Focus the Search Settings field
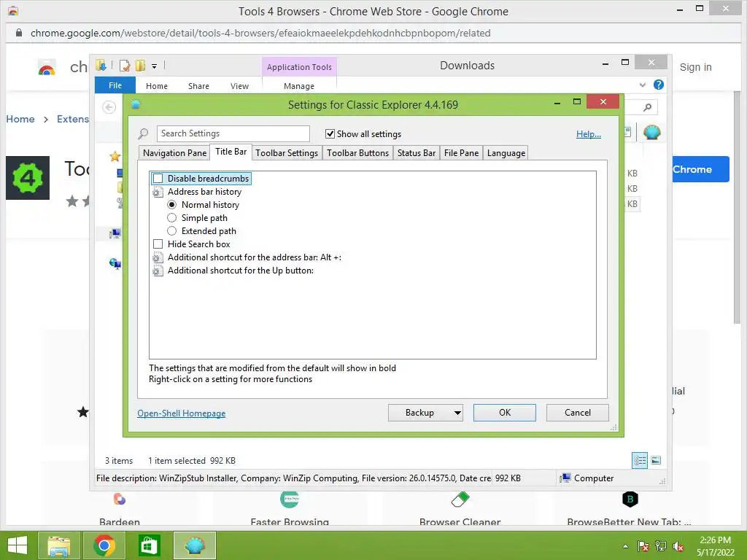This screenshot has width=747, height=560. coord(233,133)
